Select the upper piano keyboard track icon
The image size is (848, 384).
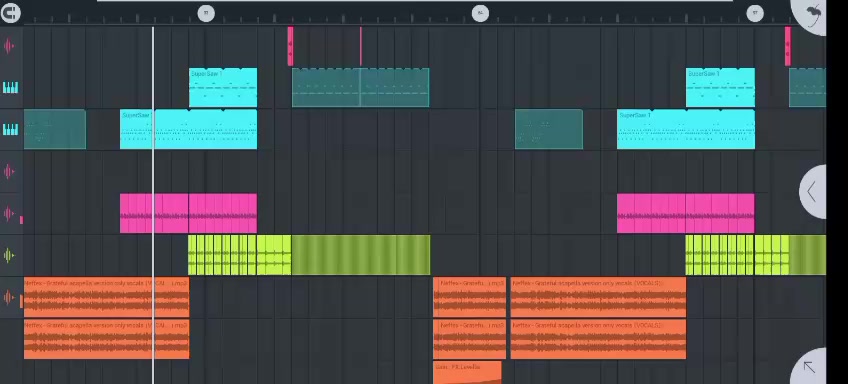10,87
